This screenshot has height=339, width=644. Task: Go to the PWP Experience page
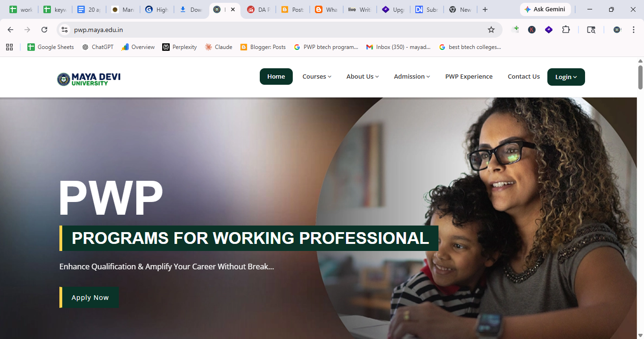[469, 77]
